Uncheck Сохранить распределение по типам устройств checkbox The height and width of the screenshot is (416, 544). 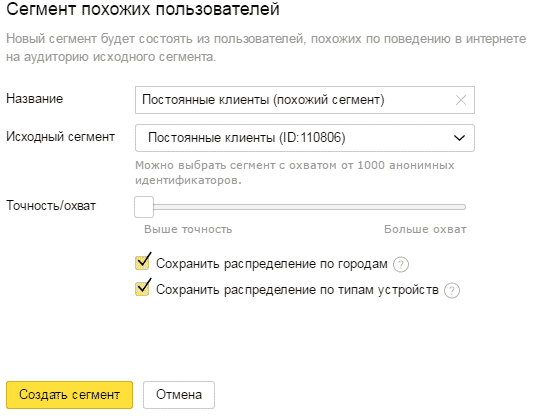[142, 289]
